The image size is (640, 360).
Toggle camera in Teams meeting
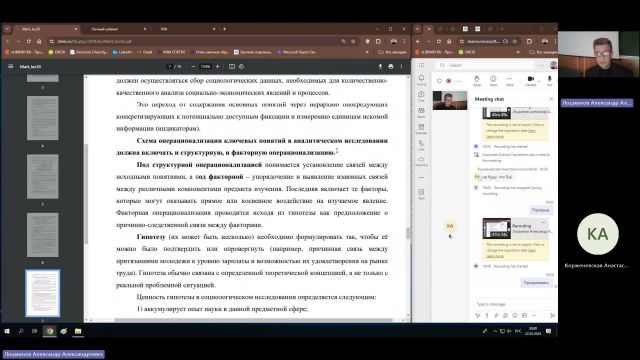coord(531,80)
